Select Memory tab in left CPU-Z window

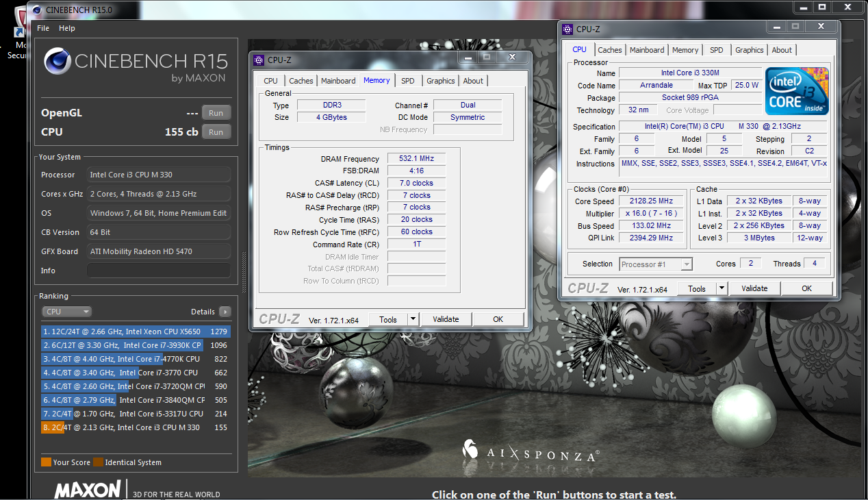coord(376,80)
